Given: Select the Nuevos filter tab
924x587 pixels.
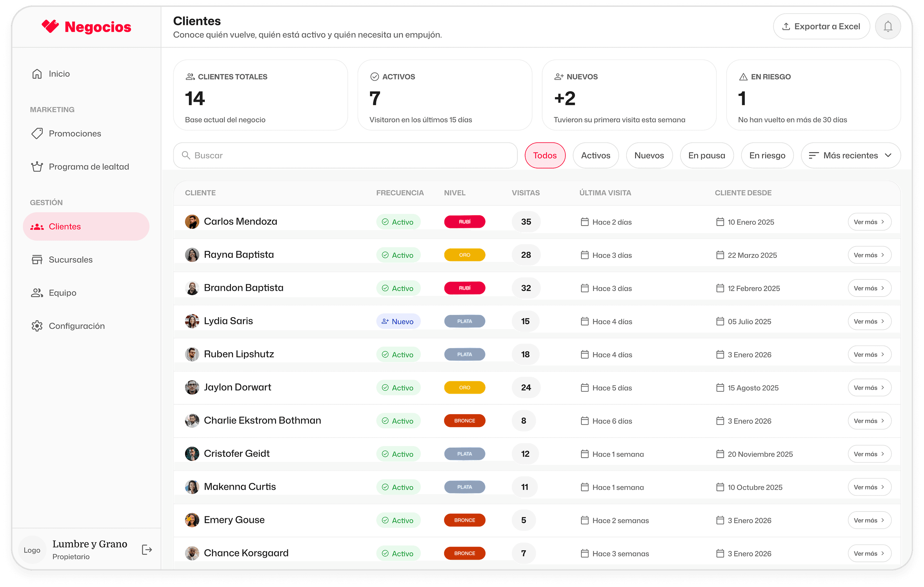Looking at the screenshot, I should point(649,155).
